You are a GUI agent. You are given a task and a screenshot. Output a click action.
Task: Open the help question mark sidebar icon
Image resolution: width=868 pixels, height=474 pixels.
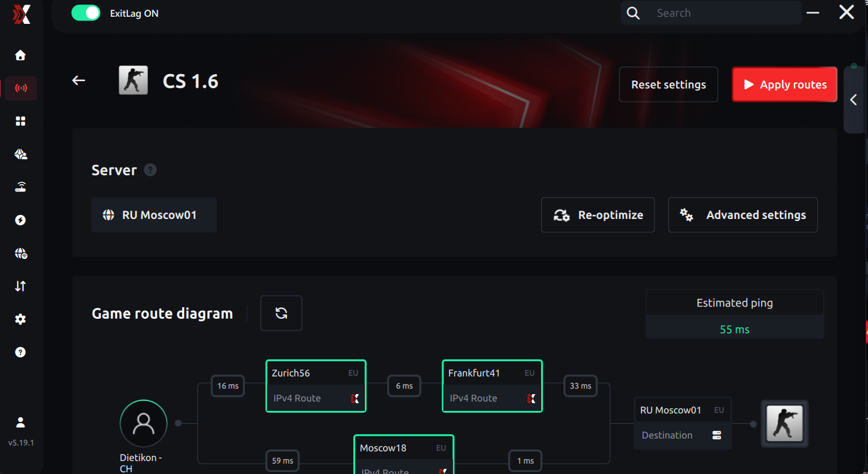click(x=21, y=352)
